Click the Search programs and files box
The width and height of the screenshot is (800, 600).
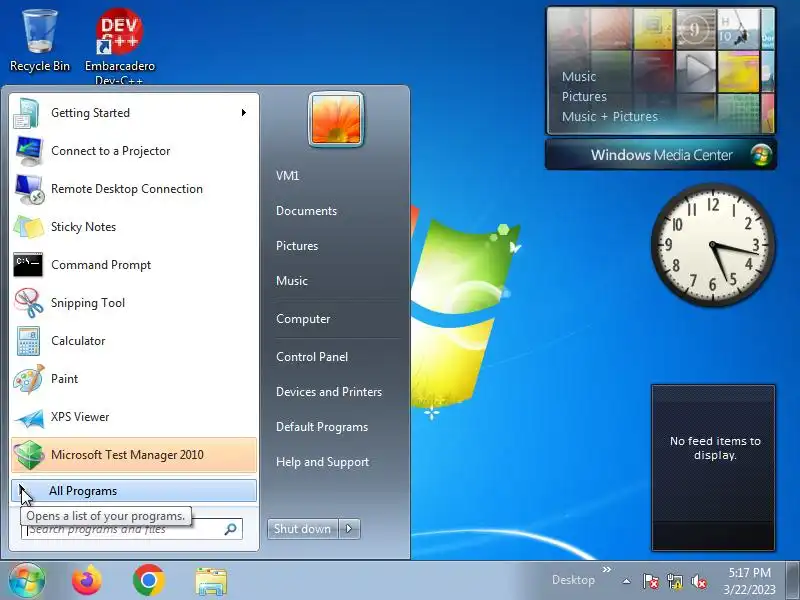pos(132,529)
